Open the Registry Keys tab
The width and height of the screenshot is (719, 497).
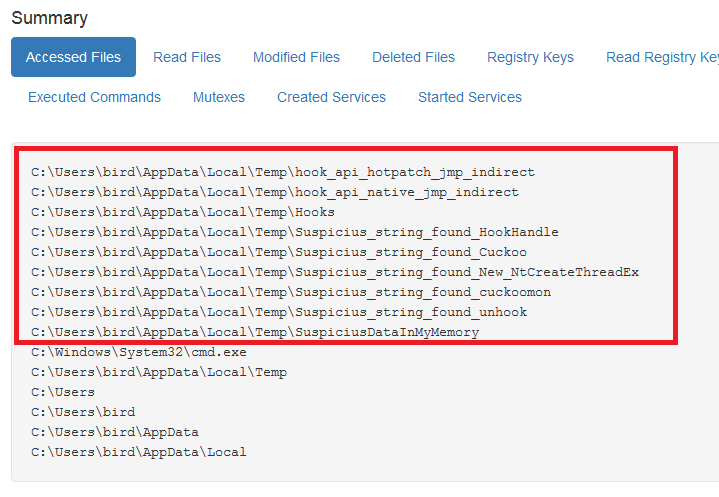(530, 57)
